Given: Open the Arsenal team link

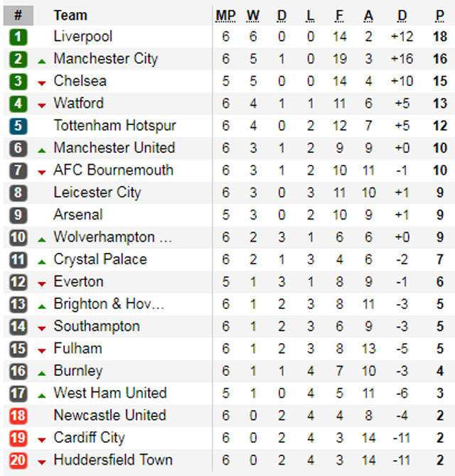Looking at the screenshot, I should click(78, 215).
